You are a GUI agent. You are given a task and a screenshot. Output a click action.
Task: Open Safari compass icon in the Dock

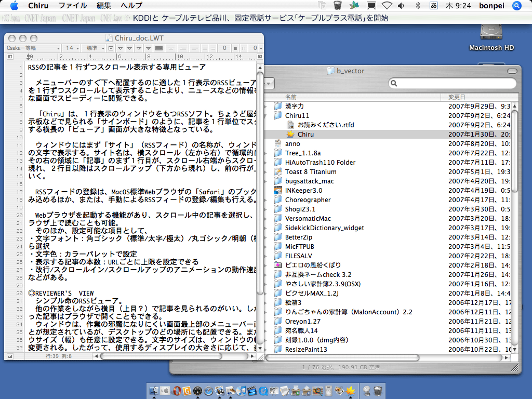click(208, 390)
